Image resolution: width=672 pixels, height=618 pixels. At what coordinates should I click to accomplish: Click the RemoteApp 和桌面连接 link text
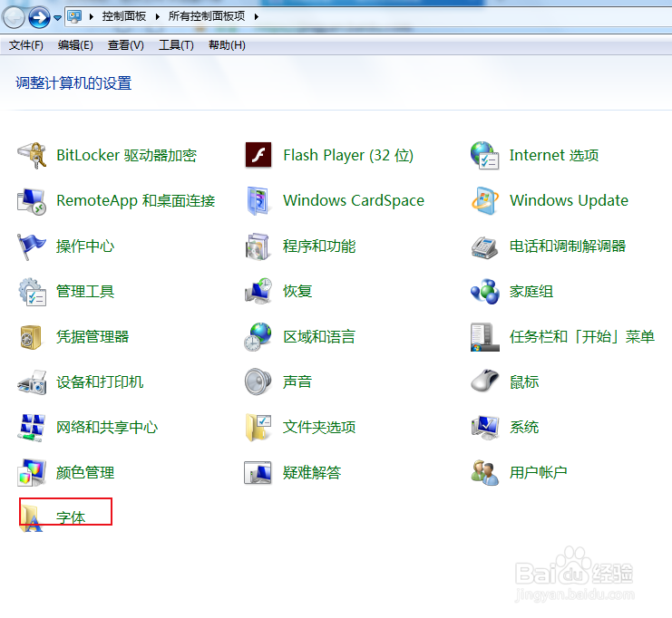click(x=135, y=200)
